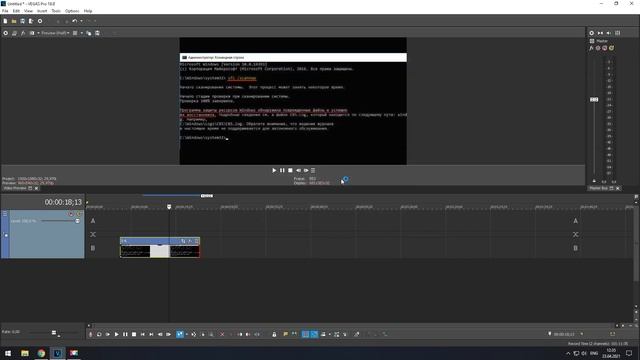Open the View menu
The width and height of the screenshot is (640, 360).
28,11
